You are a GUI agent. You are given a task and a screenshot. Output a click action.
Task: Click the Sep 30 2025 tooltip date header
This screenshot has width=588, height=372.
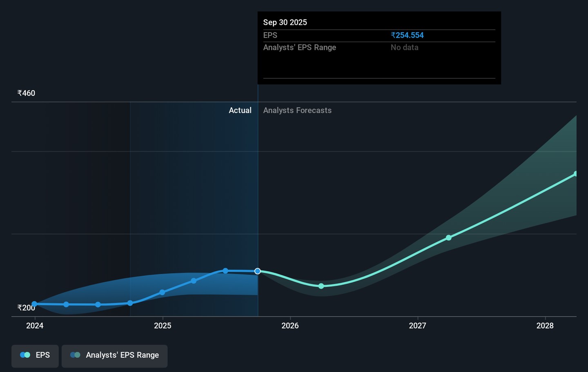click(285, 22)
